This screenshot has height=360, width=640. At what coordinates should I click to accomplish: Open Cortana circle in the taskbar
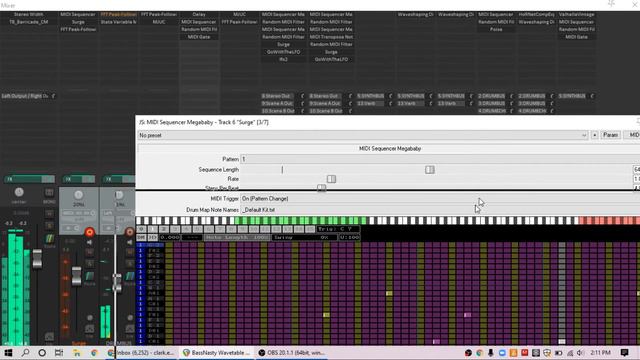click(42, 353)
